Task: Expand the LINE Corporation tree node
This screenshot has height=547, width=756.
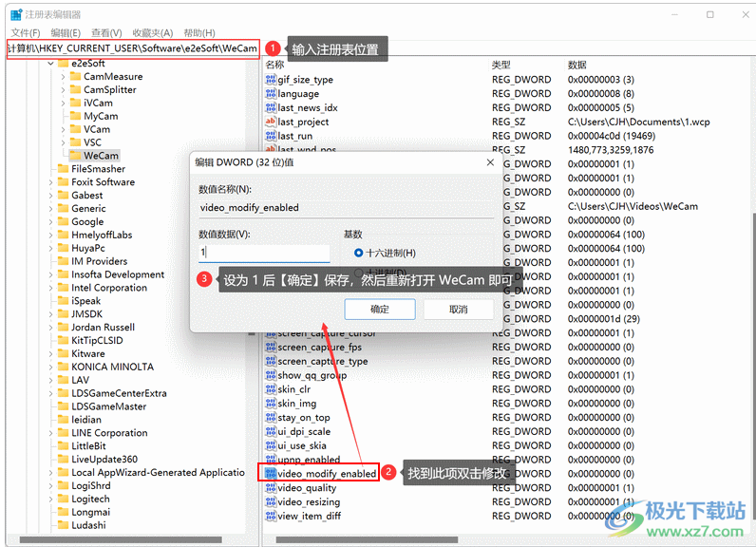Action: coord(50,433)
